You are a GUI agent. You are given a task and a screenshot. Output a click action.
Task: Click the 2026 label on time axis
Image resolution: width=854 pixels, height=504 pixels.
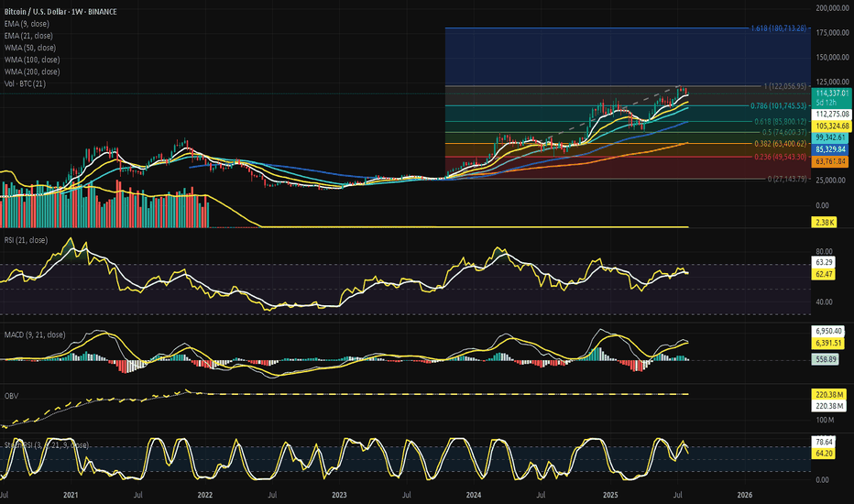click(x=745, y=495)
